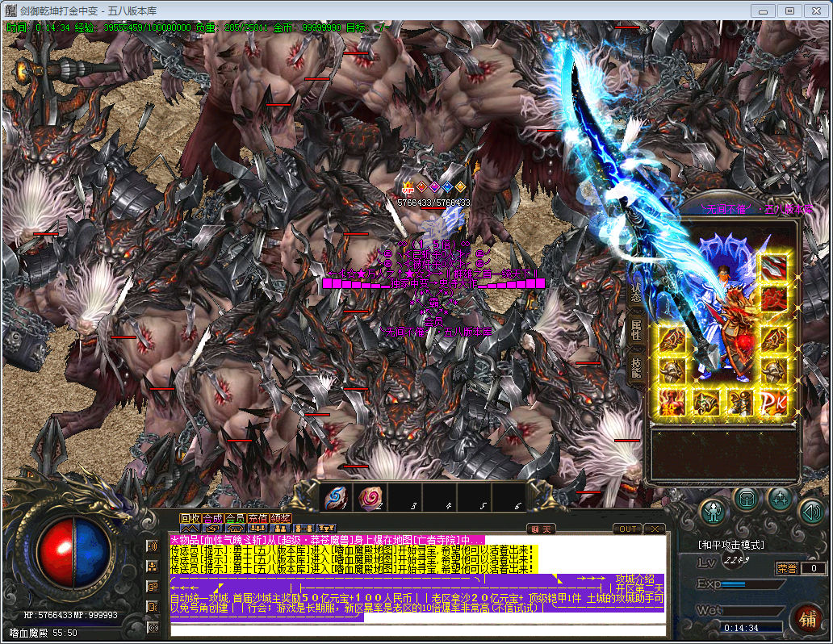Use the red swirl item in hotbar slot 2
833x644 pixels.
point(370,499)
